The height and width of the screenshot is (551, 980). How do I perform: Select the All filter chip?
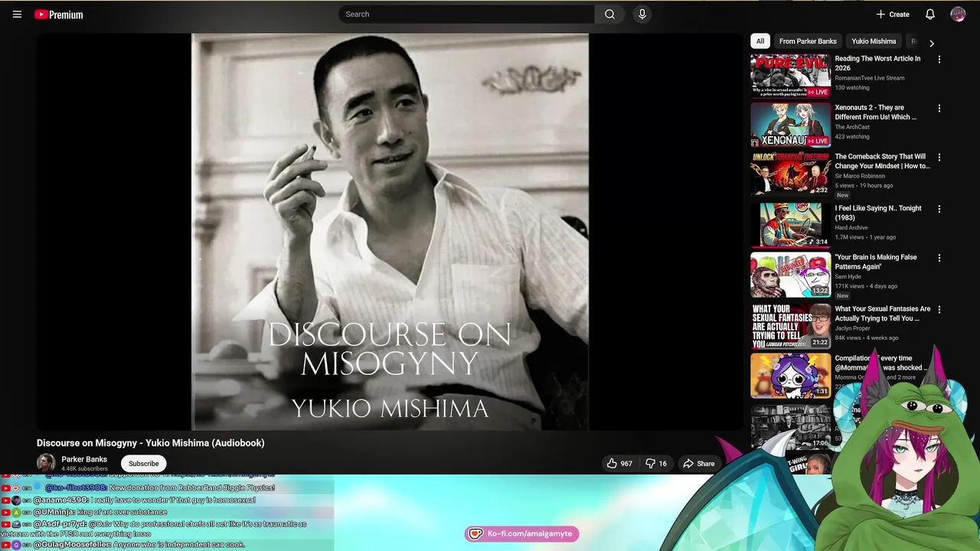[759, 41]
